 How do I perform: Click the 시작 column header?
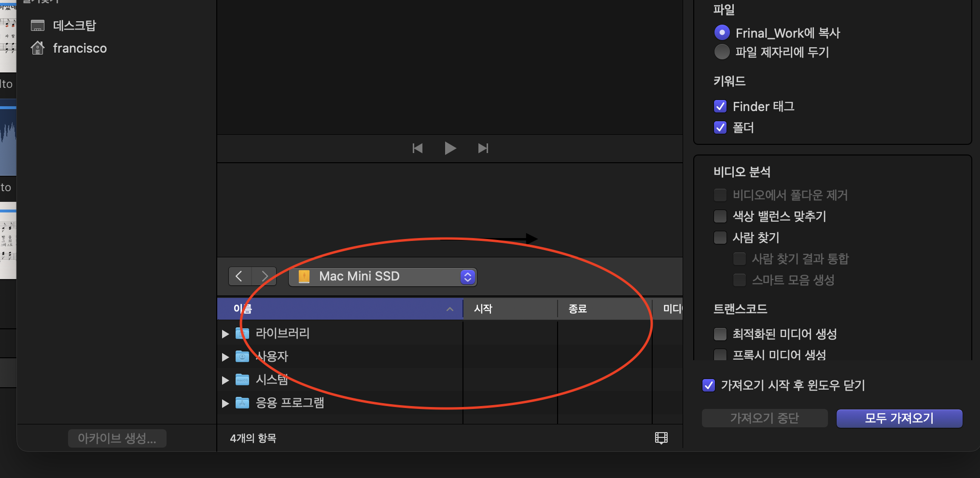click(509, 309)
